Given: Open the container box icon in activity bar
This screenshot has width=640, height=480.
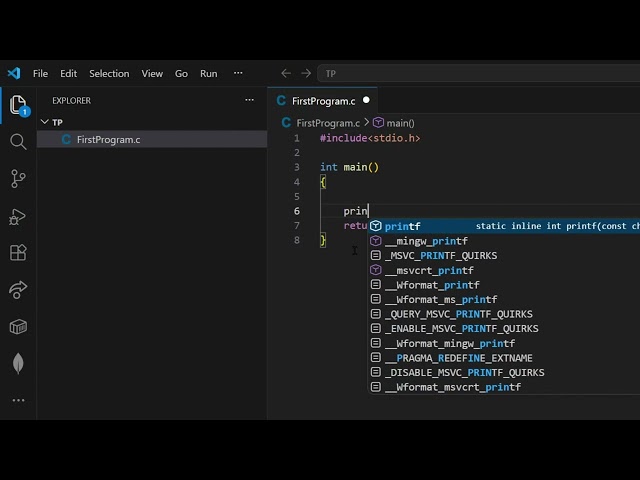Looking at the screenshot, I should click(x=18, y=327).
